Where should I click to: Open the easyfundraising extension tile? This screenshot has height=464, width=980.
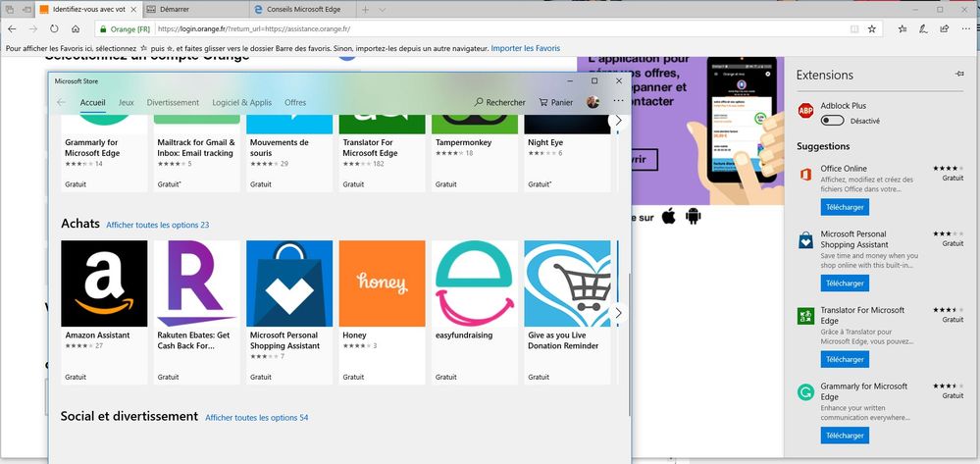(475, 283)
